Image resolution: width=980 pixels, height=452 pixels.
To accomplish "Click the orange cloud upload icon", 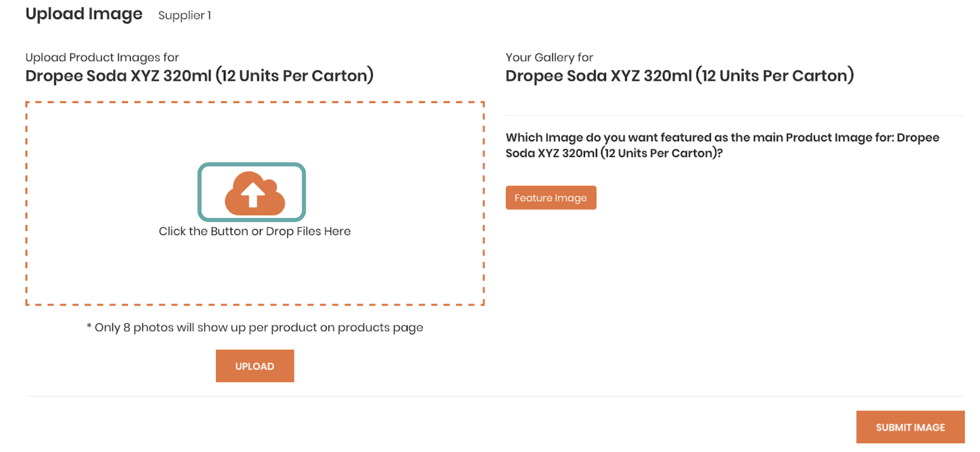I will pyautogui.click(x=255, y=193).
